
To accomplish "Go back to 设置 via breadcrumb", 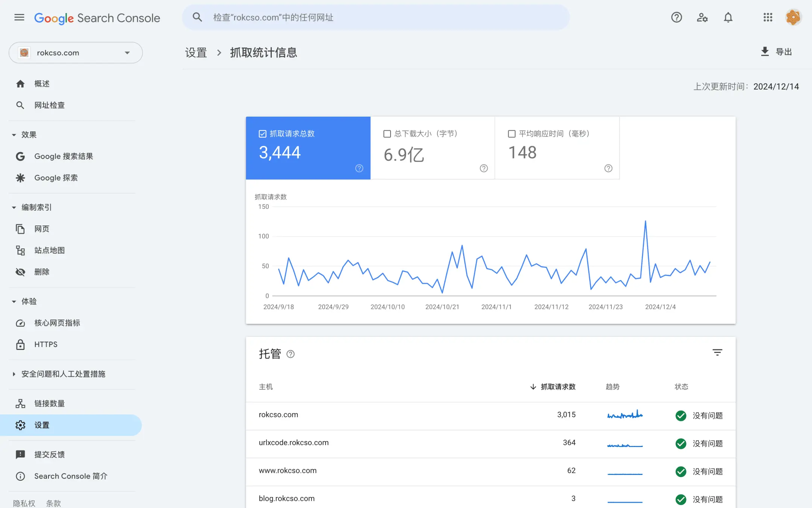I will pos(196,52).
